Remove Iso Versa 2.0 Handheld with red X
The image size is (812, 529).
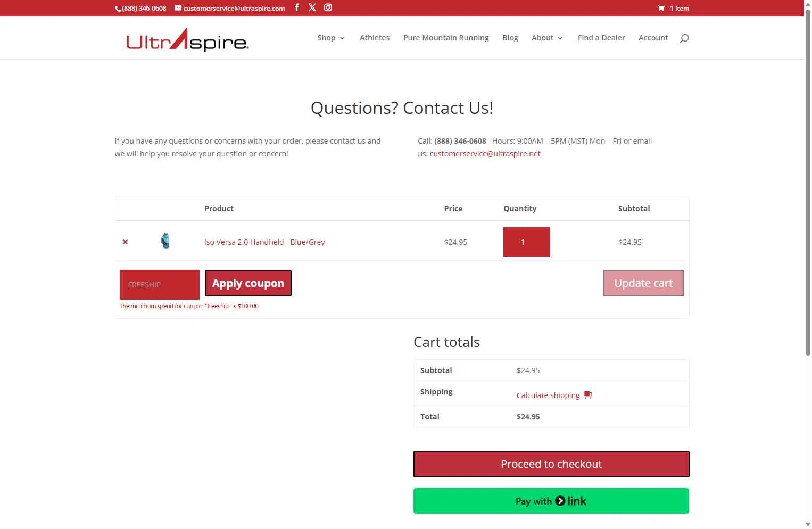pyautogui.click(x=125, y=242)
